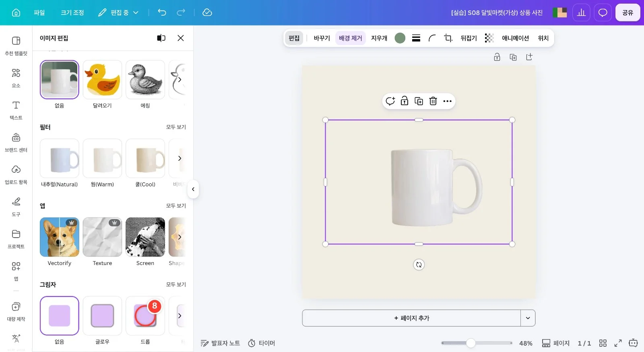Undo the last action
Screen dimensions: 644x352
coord(162,12)
